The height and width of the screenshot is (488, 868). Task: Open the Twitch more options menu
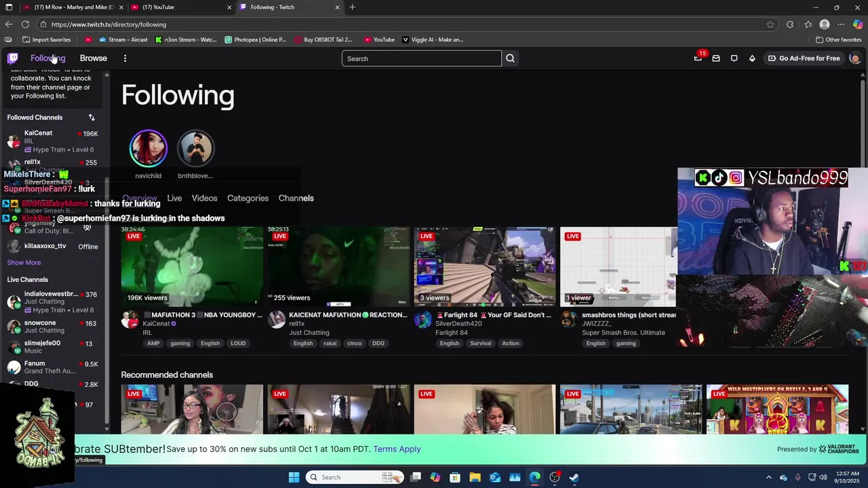pos(125,58)
